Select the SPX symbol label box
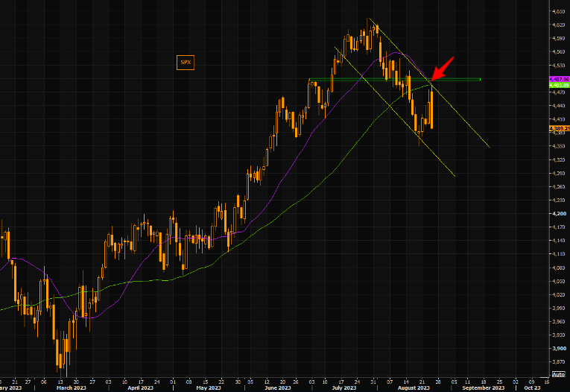Viewport: 570px width, 392px height. tap(186, 63)
